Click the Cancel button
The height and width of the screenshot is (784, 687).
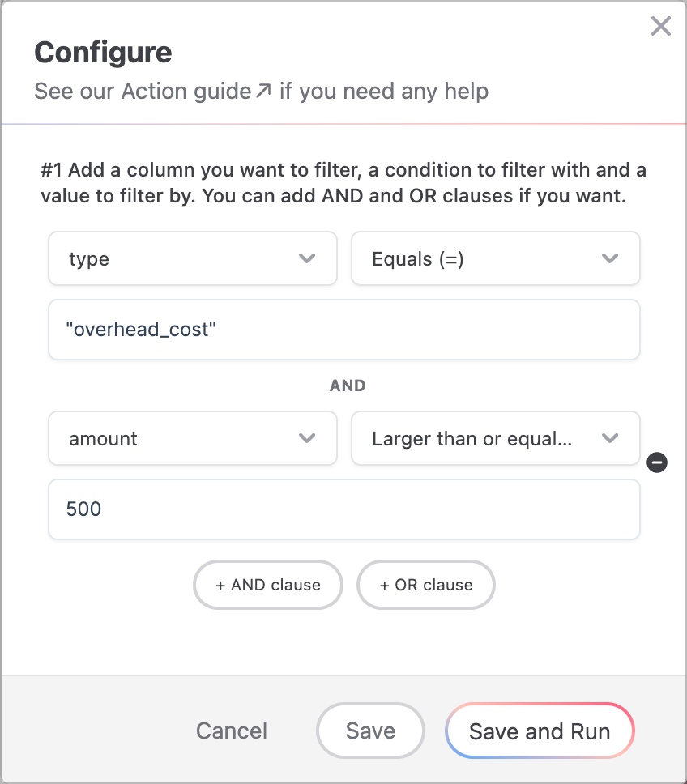[x=232, y=731]
